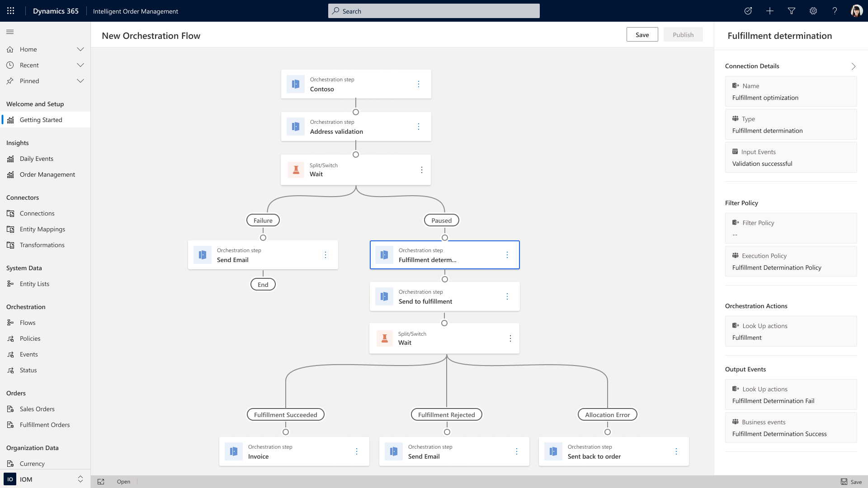868x488 pixels.
Task: Navigate to Fulfillment Orders in the sidebar
Action: [44, 424]
